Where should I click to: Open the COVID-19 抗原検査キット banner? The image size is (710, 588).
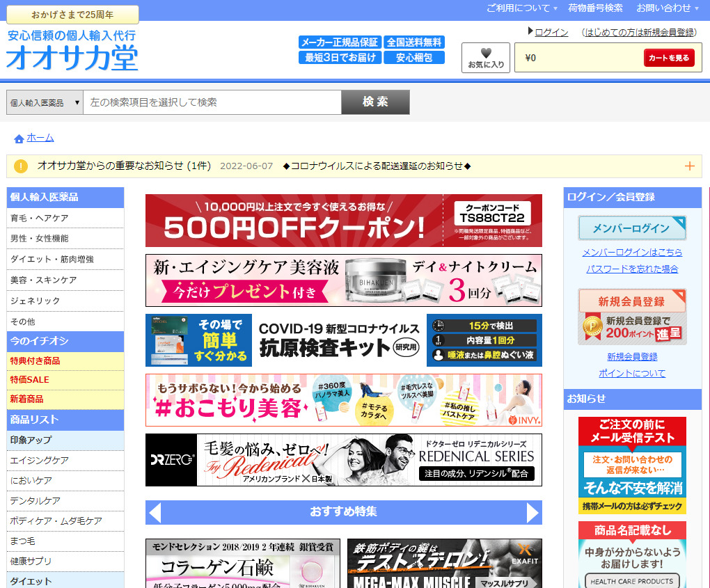click(x=344, y=340)
